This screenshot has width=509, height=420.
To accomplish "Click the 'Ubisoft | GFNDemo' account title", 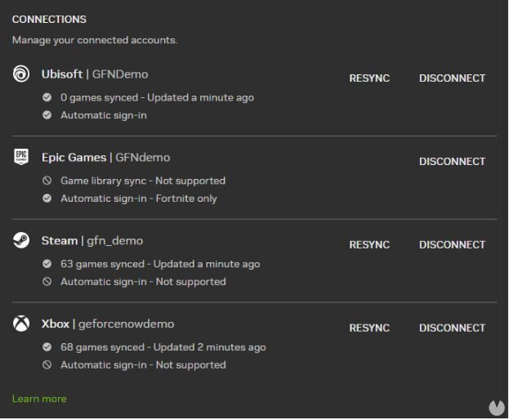I will coord(95,74).
